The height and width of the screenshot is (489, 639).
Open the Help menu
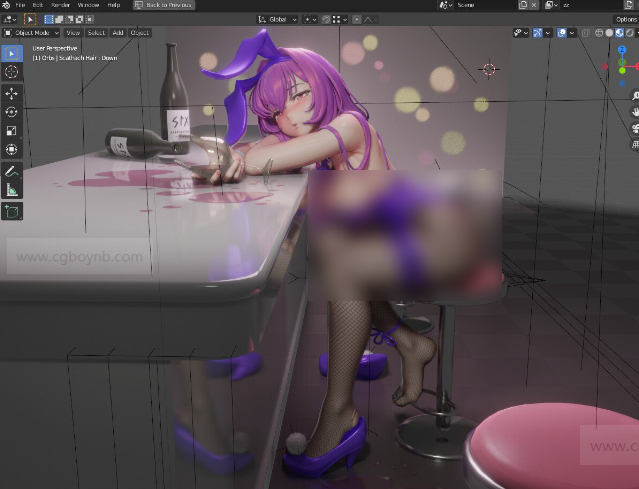coord(113,5)
